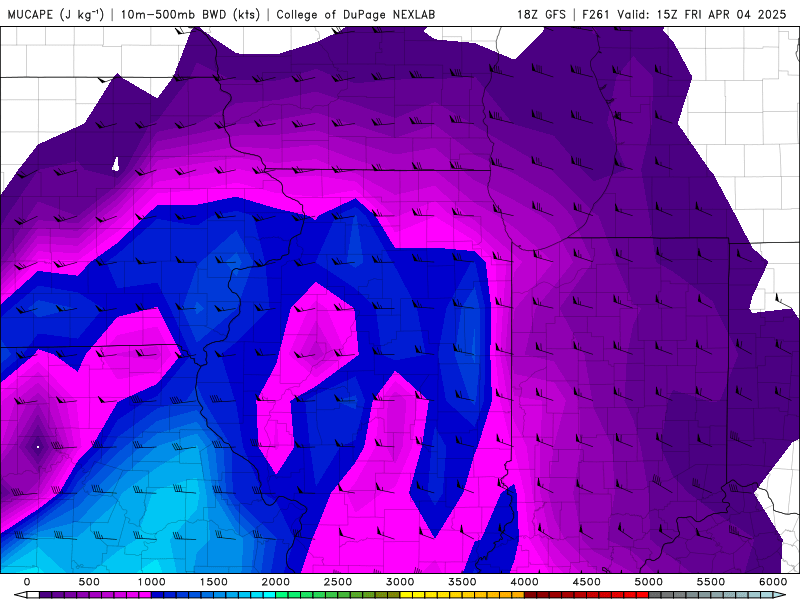Pick the olive swatch just before 3000
800x600 pixels.
click(x=394, y=595)
